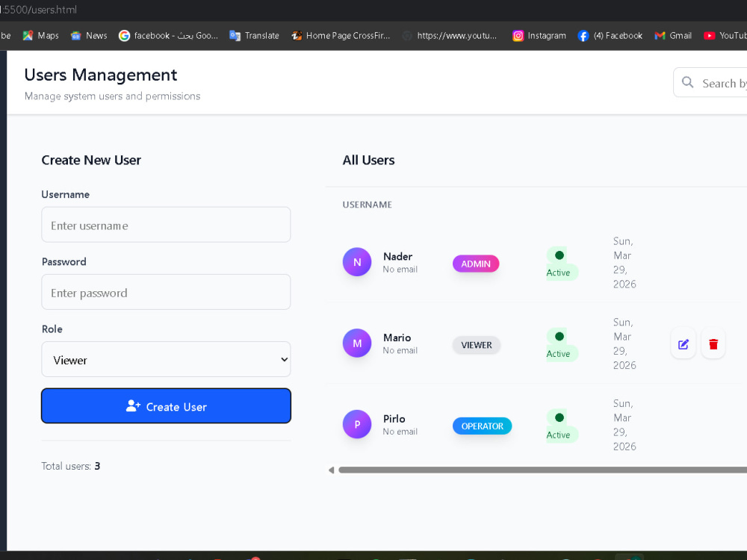Click the Create New User heading

pos(91,160)
